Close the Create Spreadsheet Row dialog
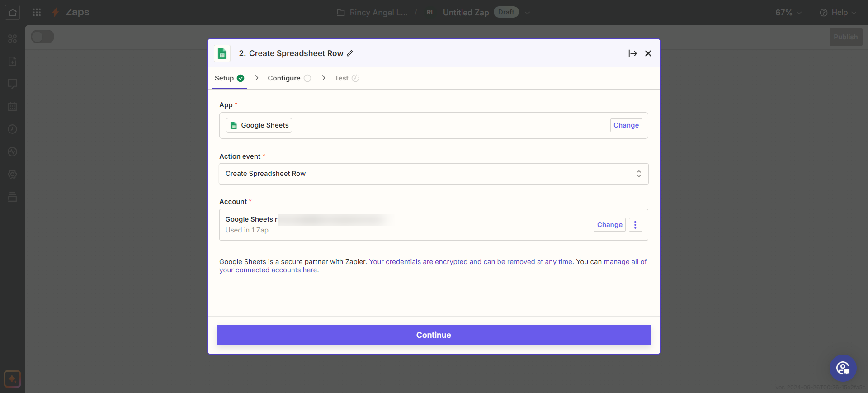868x393 pixels. [648, 53]
